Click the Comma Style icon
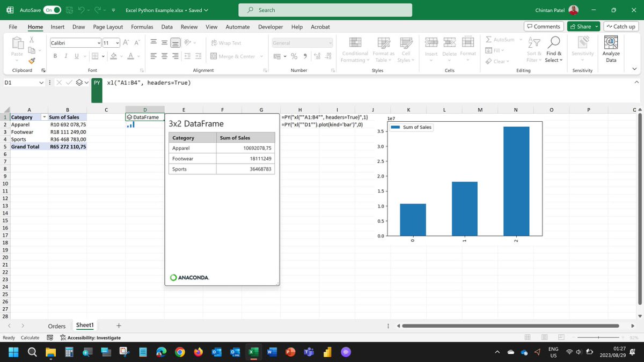The image size is (644, 362). pos(305,56)
